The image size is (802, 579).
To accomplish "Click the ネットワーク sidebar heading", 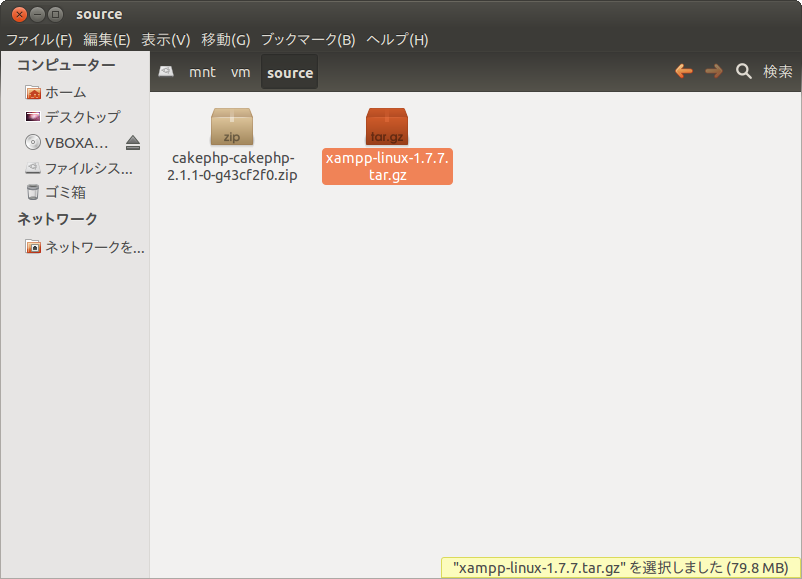I will pyautogui.click(x=57, y=219).
